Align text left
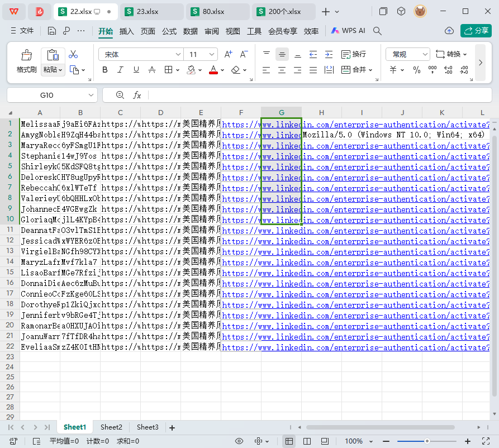499x448 pixels. [267, 70]
